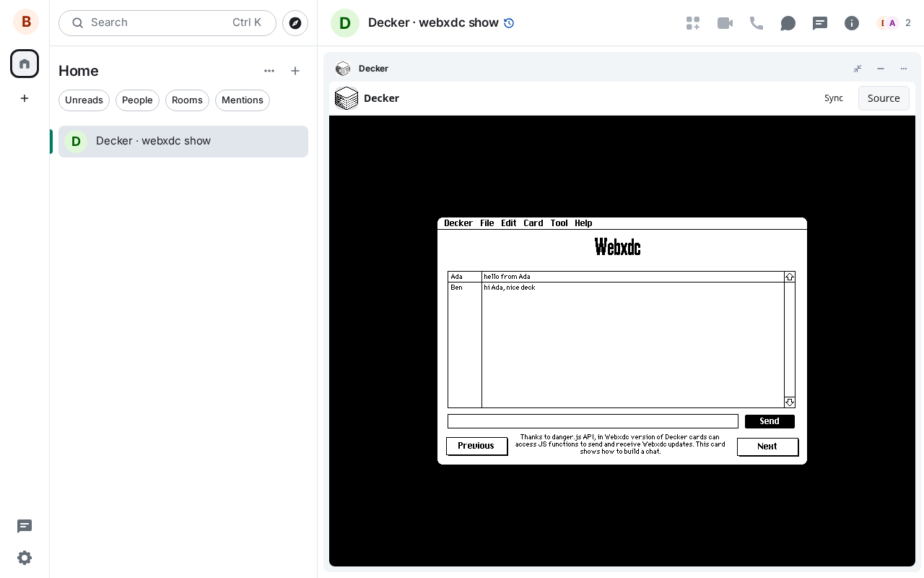
Task: Click the chat message input field
Action: pyautogui.click(x=593, y=421)
